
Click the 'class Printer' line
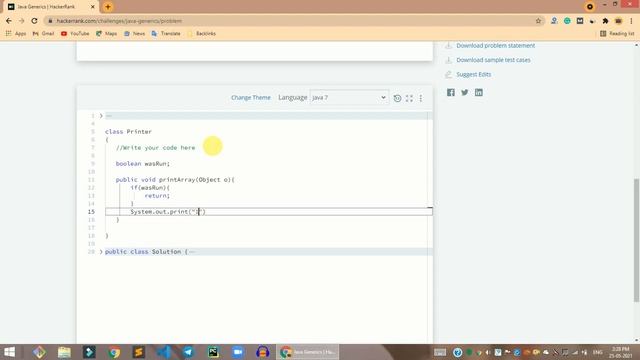point(128,132)
